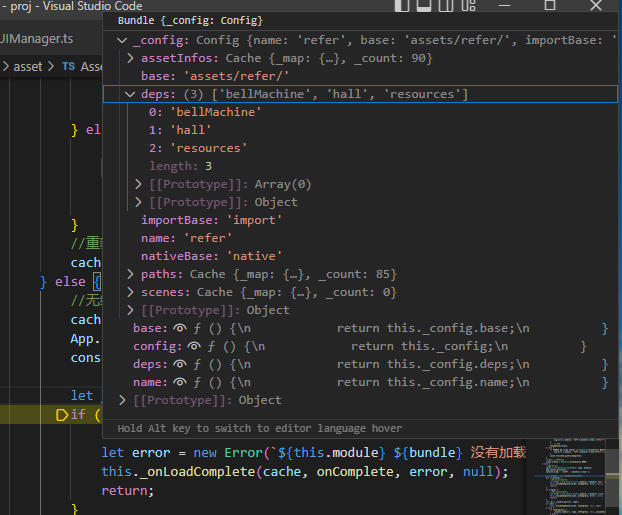Click current-line breakpoint arrow in gutter
This screenshot has width=622, height=515.
tap(61, 415)
